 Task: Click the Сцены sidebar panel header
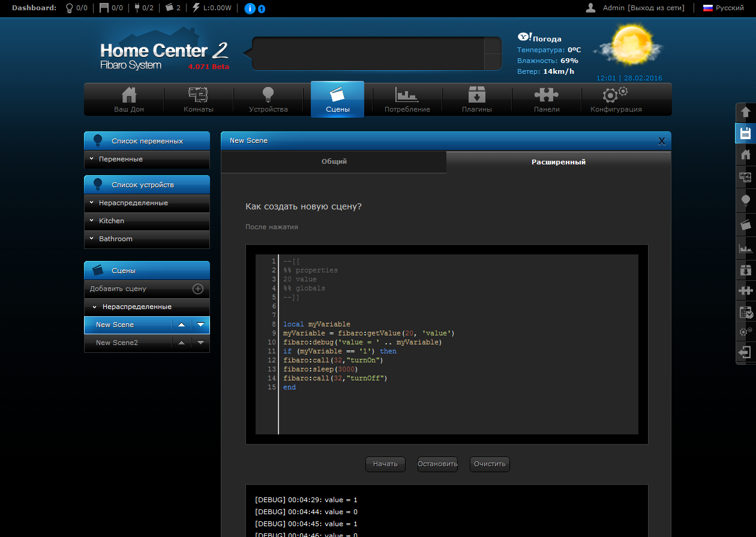click(x=147, y=271)
